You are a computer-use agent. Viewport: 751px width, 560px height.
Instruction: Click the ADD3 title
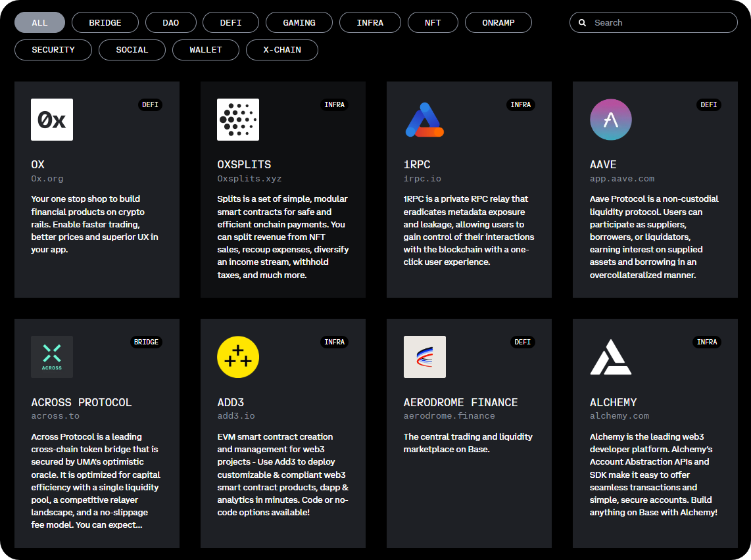pos(231,402)
